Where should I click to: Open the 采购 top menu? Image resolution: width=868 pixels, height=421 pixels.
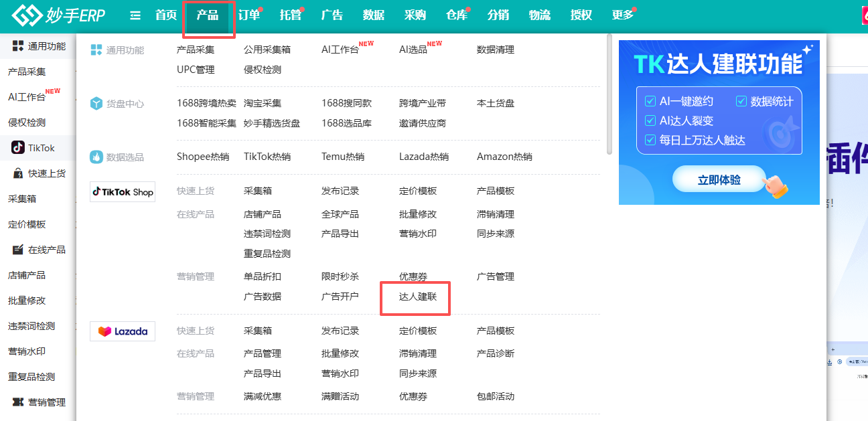click(415, 15)
